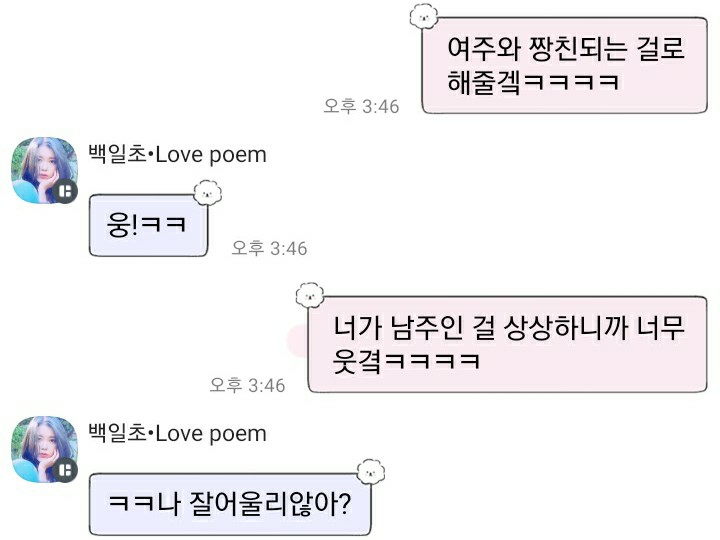720x540 pixels.
Task: Click the 웃겨ㅋㅋㅋㅋ text line
Action: tap(408, 360)
